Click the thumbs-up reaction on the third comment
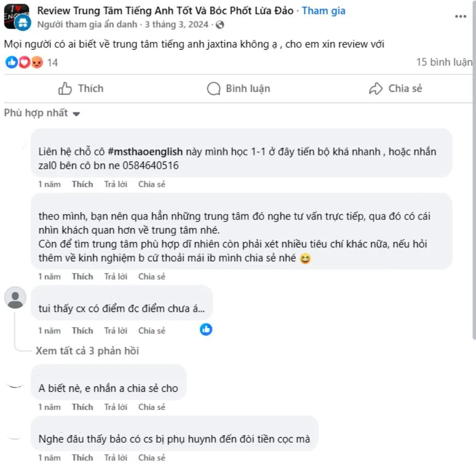 click(205, 329)
